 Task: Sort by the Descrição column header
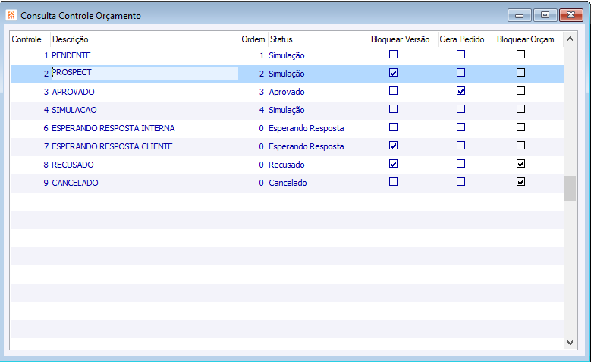[145, 39]
